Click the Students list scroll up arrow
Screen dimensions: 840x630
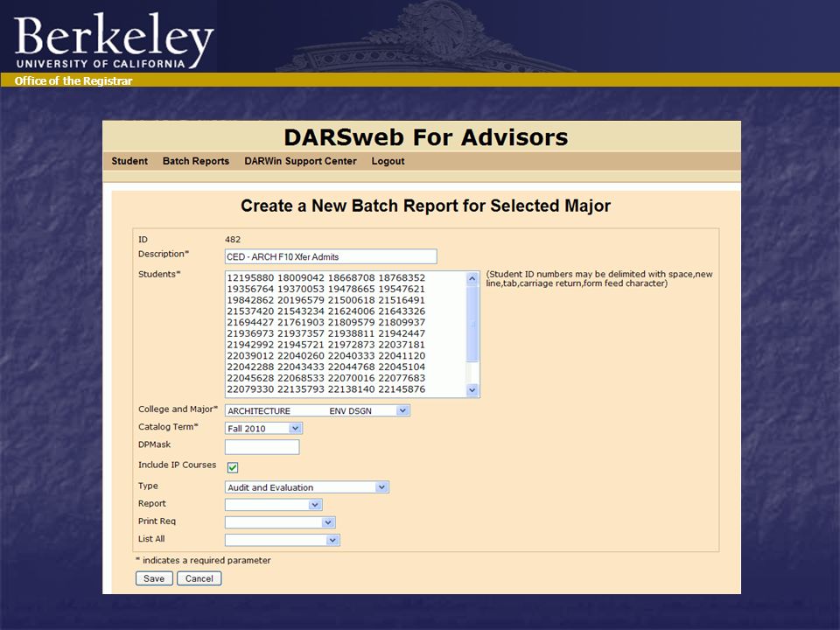tap(472, 278)
